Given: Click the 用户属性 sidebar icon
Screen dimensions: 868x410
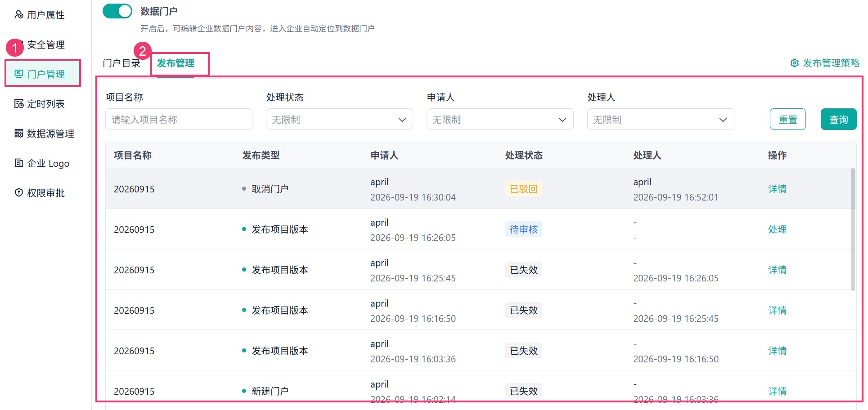Looking at the screenshot, I should pos(19,15).
